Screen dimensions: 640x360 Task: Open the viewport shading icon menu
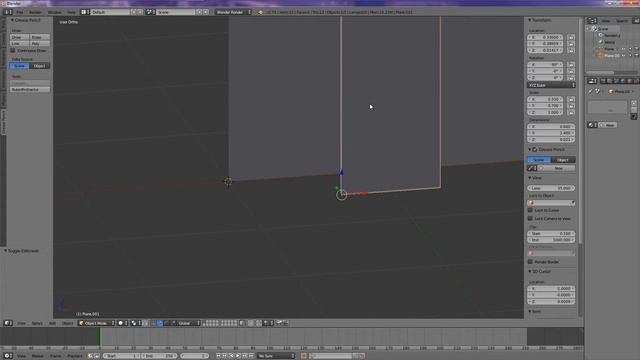(x=123, y=323)
